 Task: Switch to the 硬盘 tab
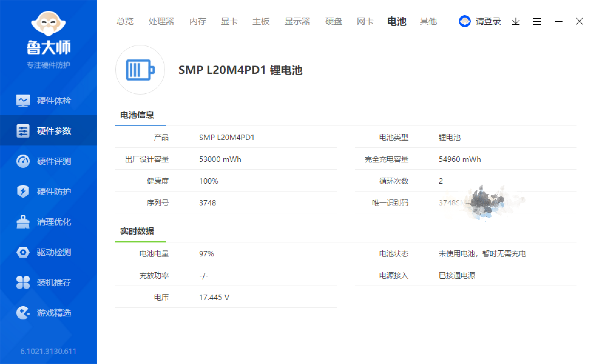334,21
